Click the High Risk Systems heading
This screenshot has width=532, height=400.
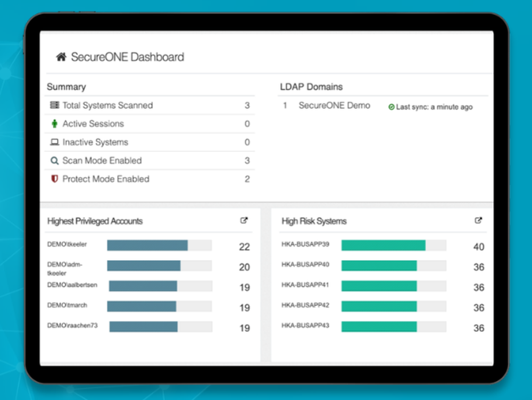(314, 221)
